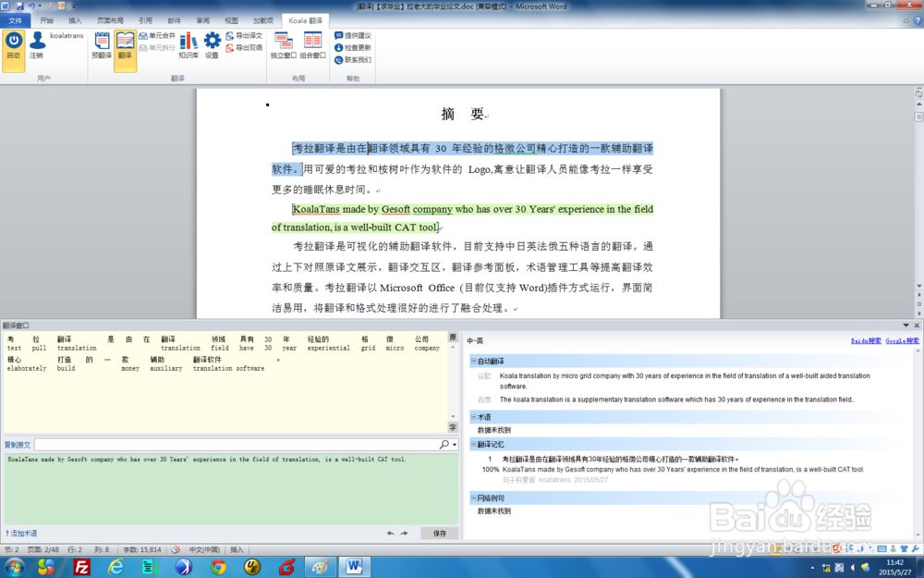Click spell check icon in status bar
The height and width of the screenshot is (578, 924).
tap(176, 549)
